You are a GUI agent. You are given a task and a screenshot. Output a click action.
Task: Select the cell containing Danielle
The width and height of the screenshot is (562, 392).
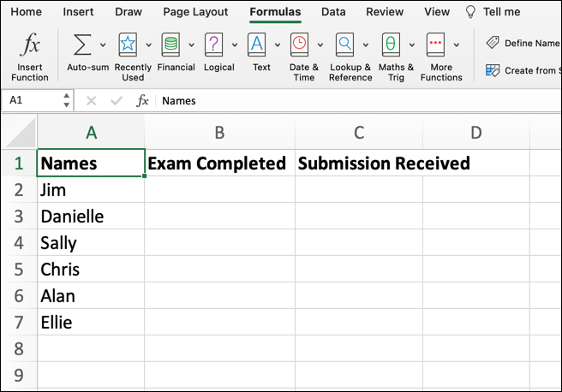(91, 217)
